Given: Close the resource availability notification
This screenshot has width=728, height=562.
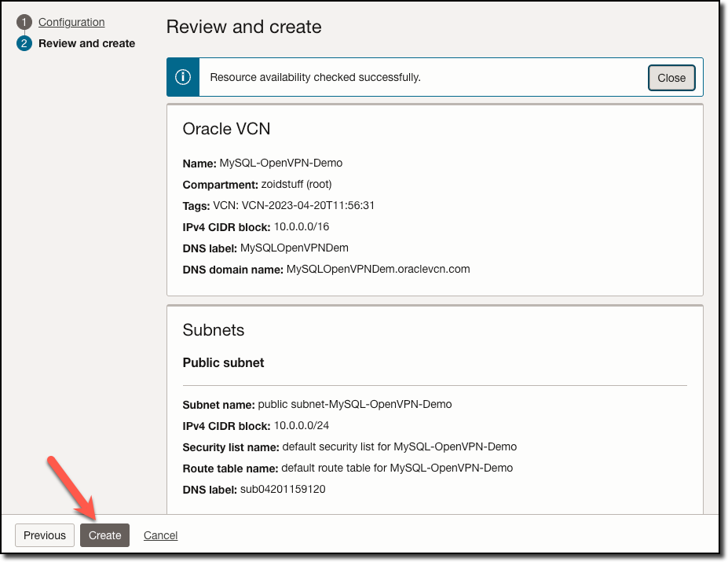Looking at the screenshot, I should point(671,77).
